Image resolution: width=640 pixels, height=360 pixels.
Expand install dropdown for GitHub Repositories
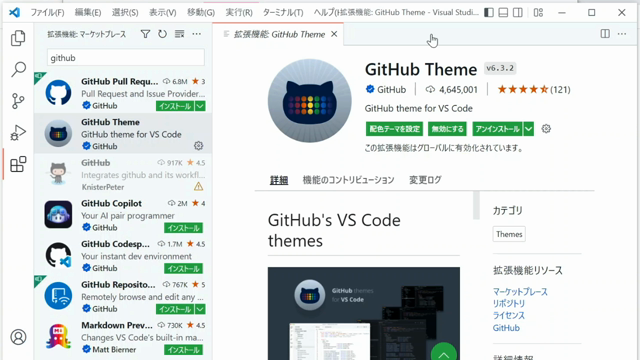click(x=200, y=309)
